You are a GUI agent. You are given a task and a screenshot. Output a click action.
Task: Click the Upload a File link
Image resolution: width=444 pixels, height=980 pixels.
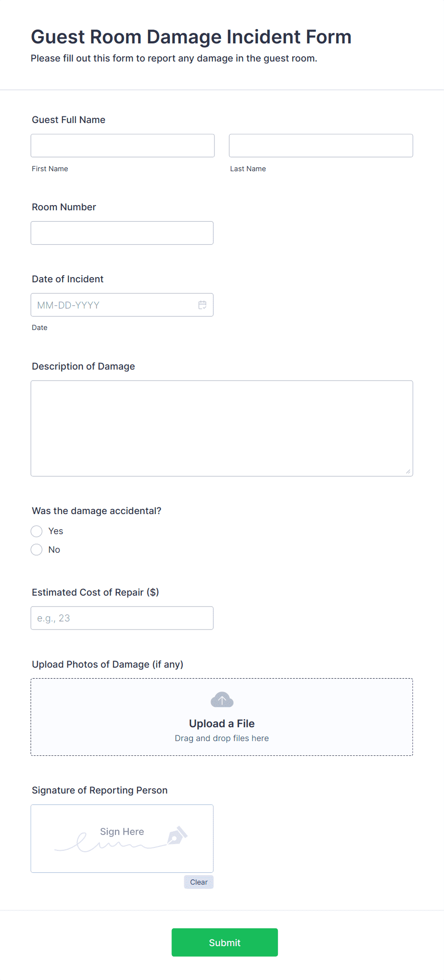(x=222, y=723)
